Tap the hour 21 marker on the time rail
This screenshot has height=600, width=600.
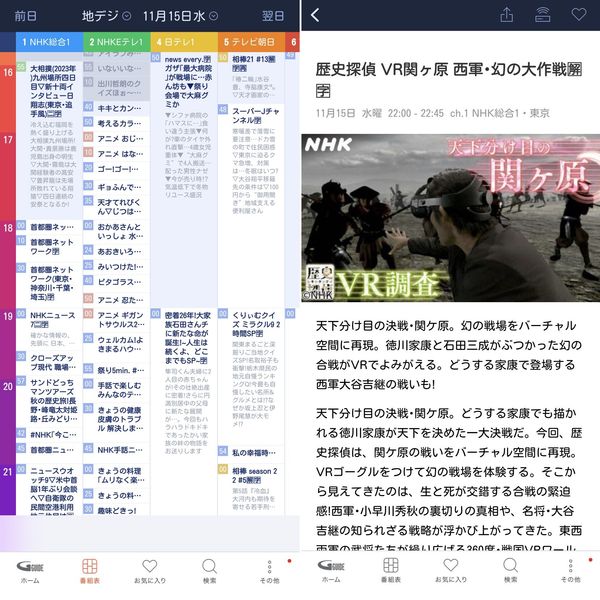click(x=8, y=472)
